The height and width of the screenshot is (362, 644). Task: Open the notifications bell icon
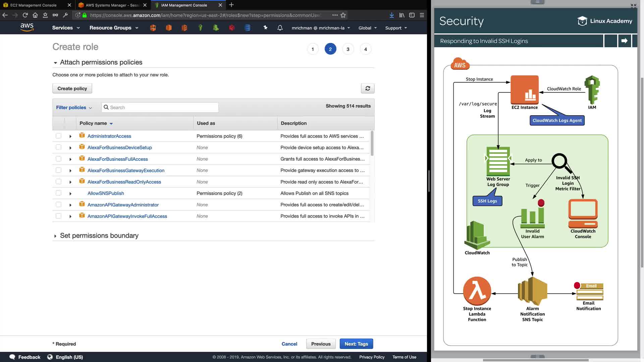280,28
